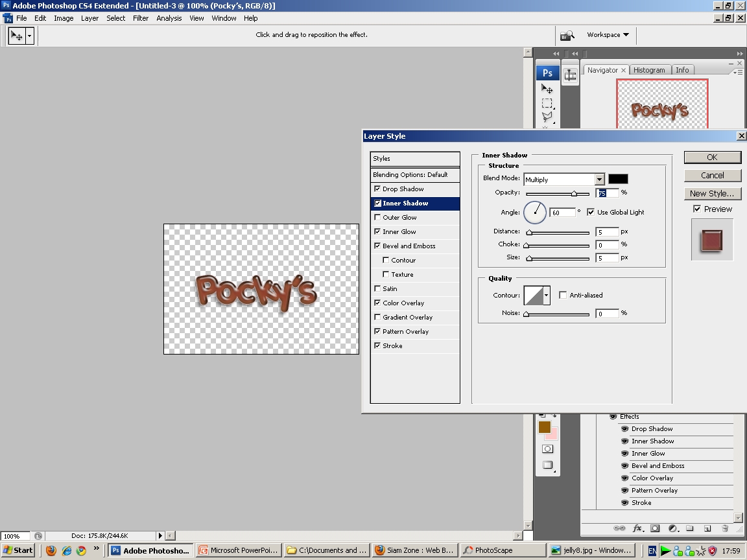Hide the Stroke effect eye icon
This screenshot has width=747, height=560.
tap(624, 502)
